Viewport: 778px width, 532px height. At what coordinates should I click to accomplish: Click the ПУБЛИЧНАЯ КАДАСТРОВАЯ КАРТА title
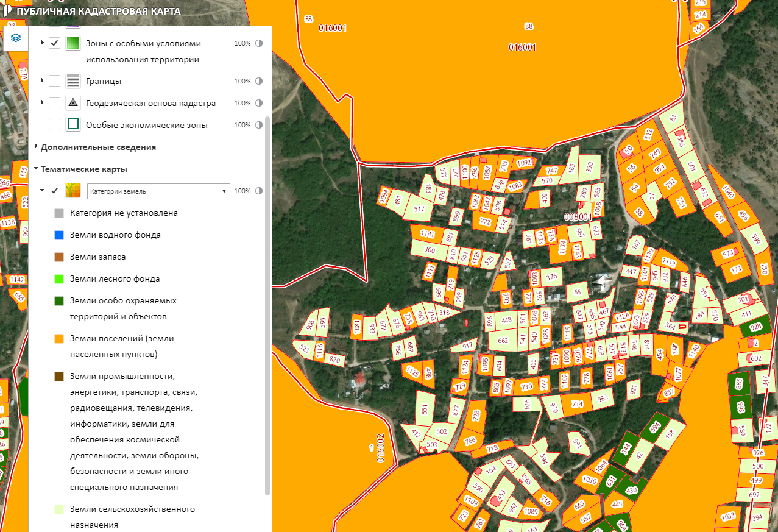click(99, 11)
